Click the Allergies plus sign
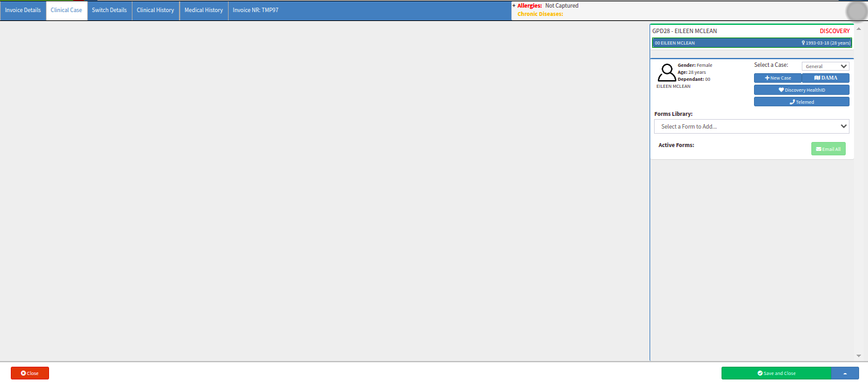 [514, 6]
